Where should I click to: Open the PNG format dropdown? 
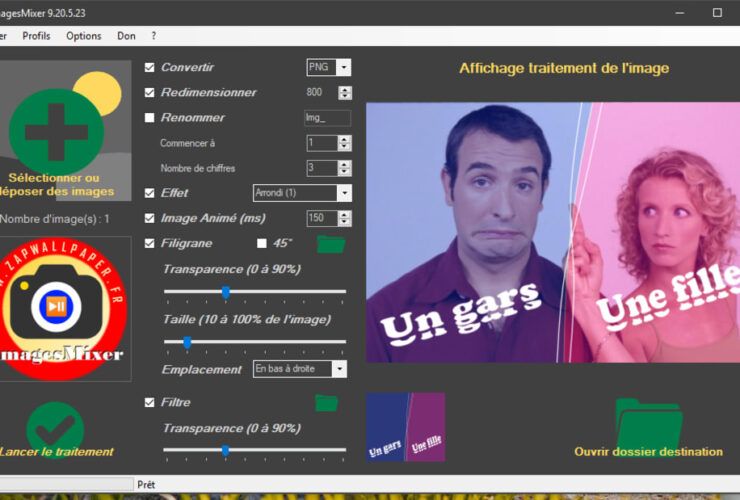(344, 68)
